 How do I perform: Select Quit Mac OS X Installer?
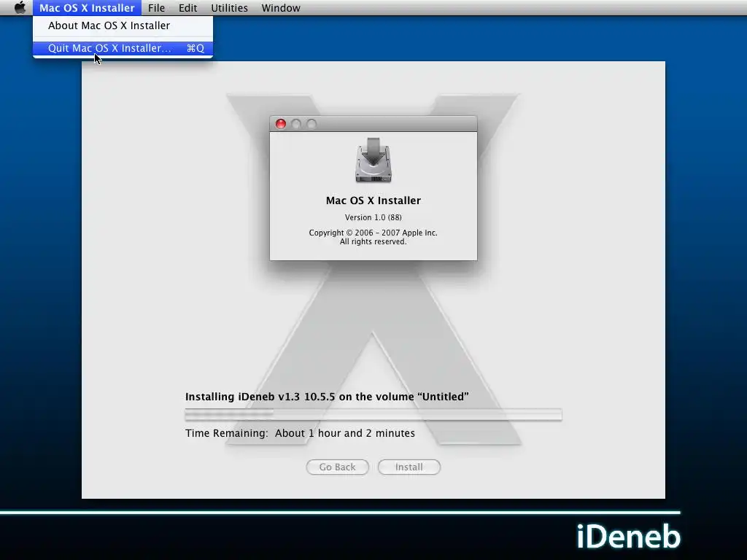pyautogui.click(x=123, y=48)
